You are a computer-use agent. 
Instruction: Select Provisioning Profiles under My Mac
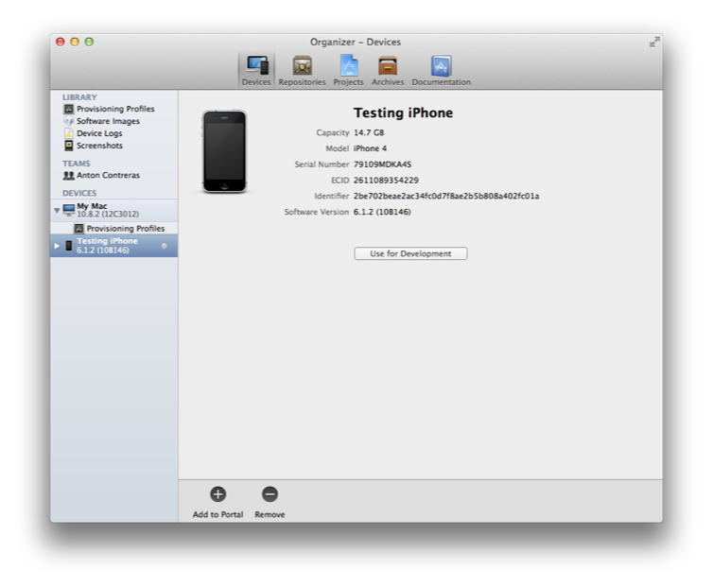[x=125, y=229]
